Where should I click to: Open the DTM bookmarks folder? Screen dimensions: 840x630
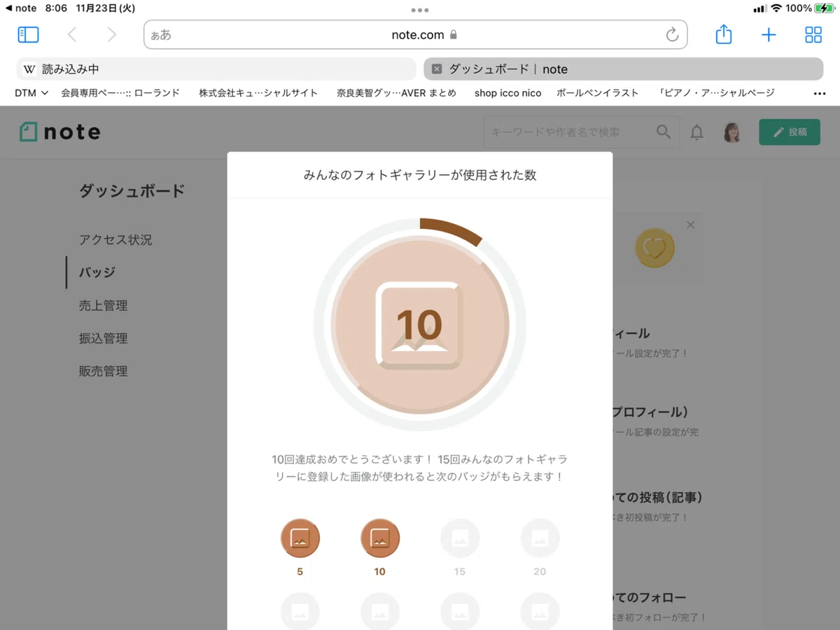[31, 92]
